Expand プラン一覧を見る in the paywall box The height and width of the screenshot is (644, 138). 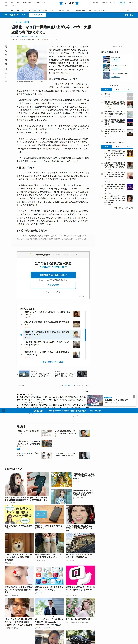coord(53,292)
